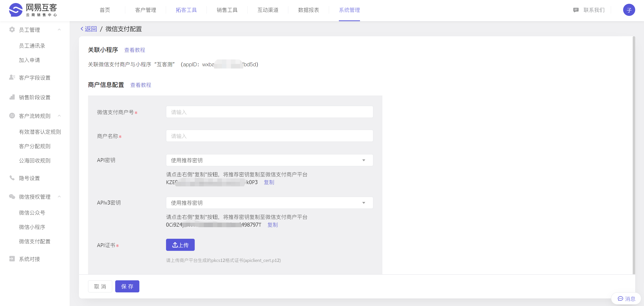Collapse the 微信授权管理 section chevron
The width and height of the screenshot is (644, 306).
click(59, 197)
